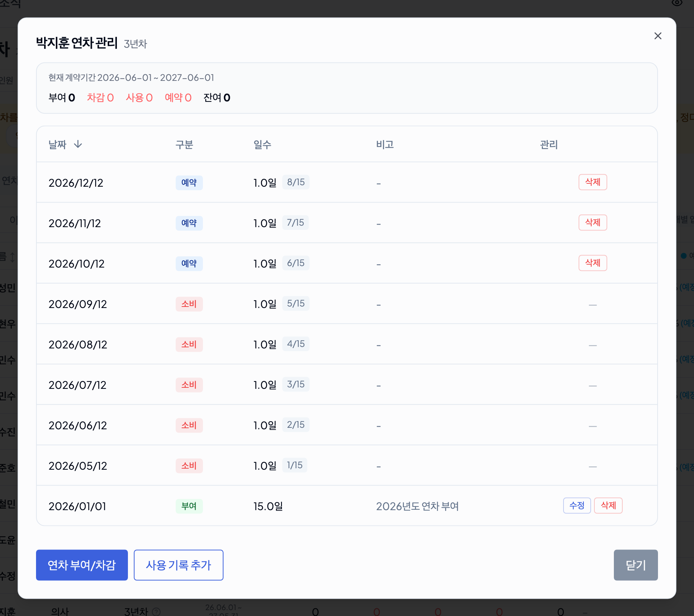This screenshot has height=616, width=694.
Task: Sort by 날짜 column arrow
Action: tap(78, 144)
